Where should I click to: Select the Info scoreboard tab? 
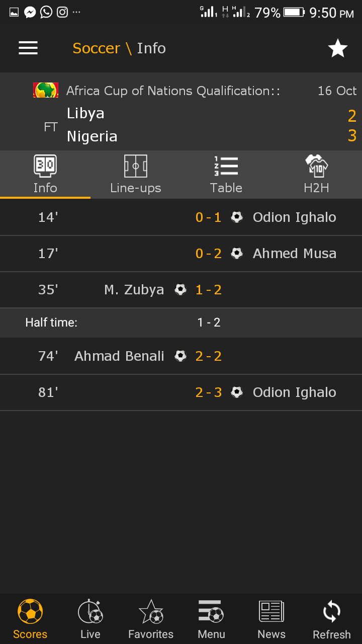point(45,175)
